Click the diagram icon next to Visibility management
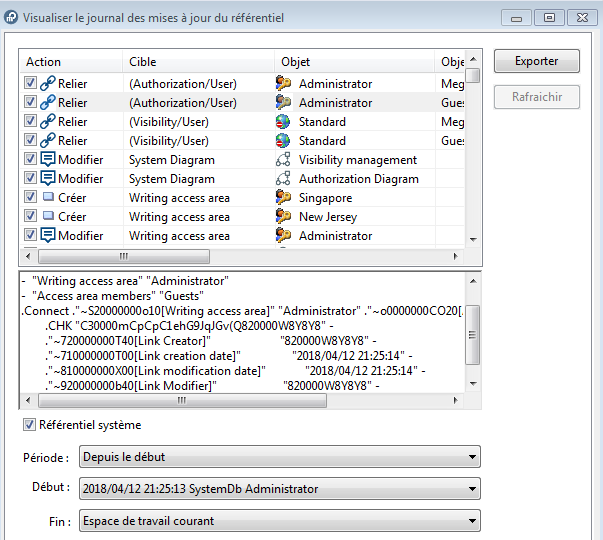 [x=283, y=160]
